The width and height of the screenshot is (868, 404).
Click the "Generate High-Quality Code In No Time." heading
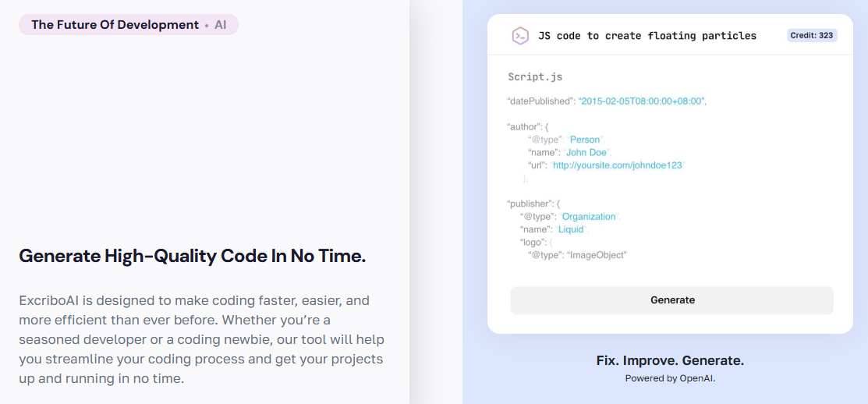point(192,256)
